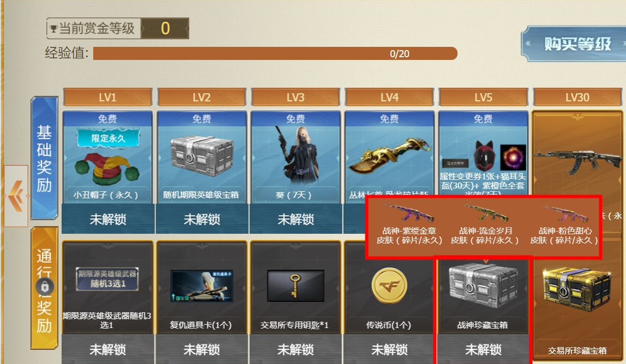Screen dimensions: 626x364
Task: Click the lock icon on 通行奖励
Action: click(x=44, y=287)
